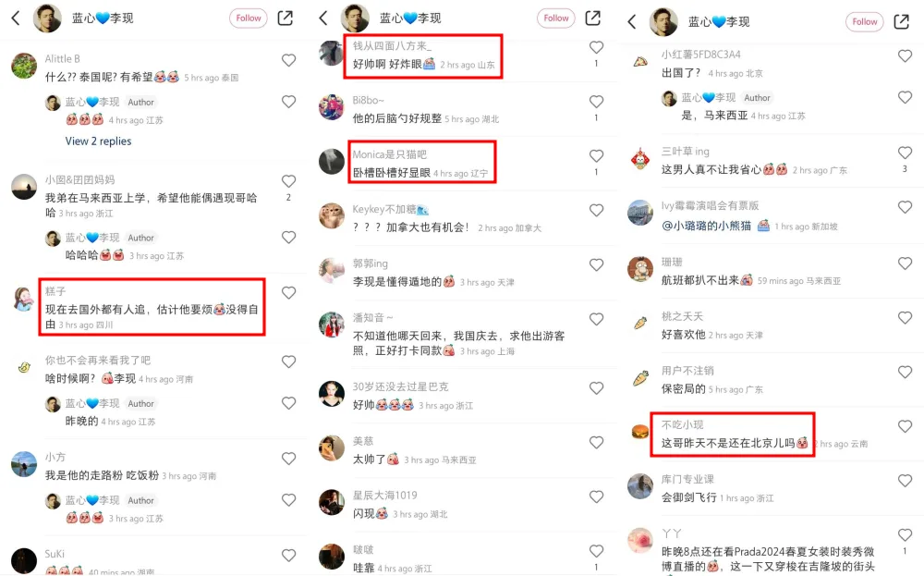Heart the comment by Keykey不加糖
Image resolution: width=924 pixels, height=576 pixels.
(x=596, y=211)
